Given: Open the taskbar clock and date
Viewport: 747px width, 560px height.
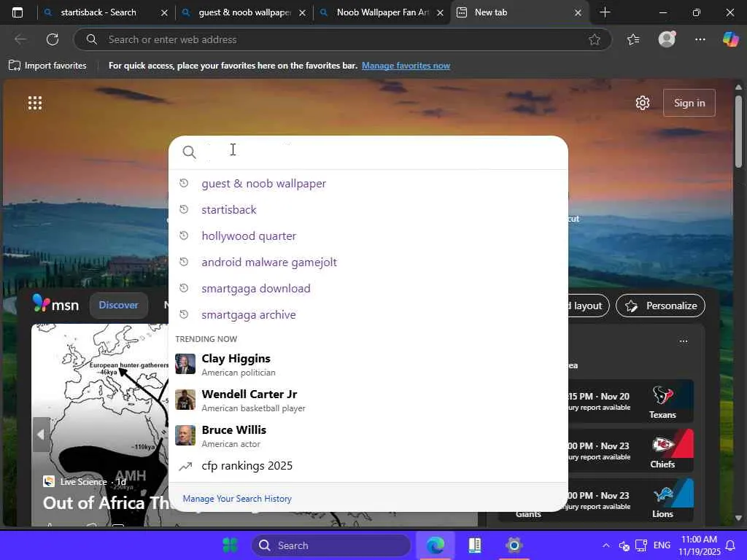Looking at the screenshot, I should tap(699, 545).
